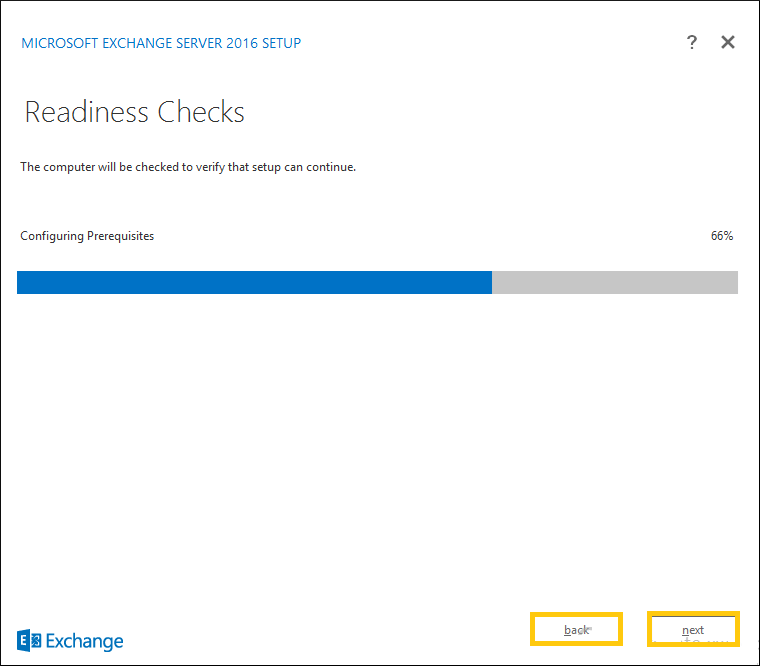Select the Readiness Checks heading
This screenshot has height=666, width=760.
134,112
